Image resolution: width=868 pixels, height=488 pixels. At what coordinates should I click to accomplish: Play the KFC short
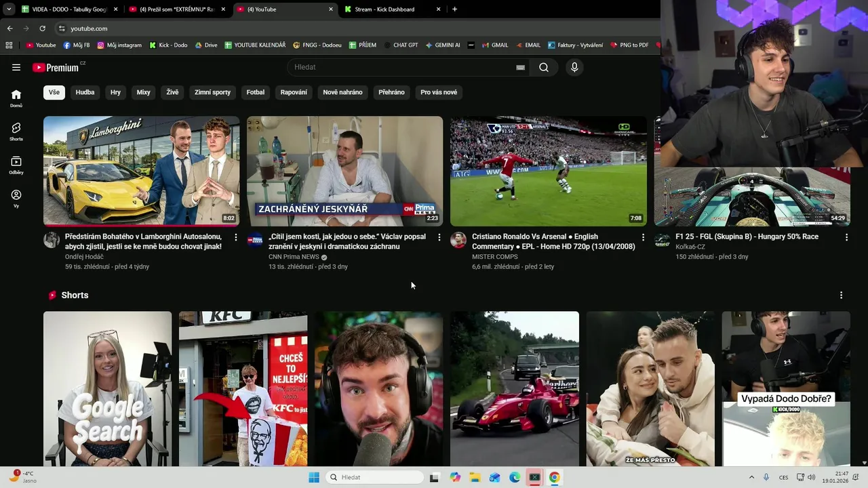click(x=243, y=388)
